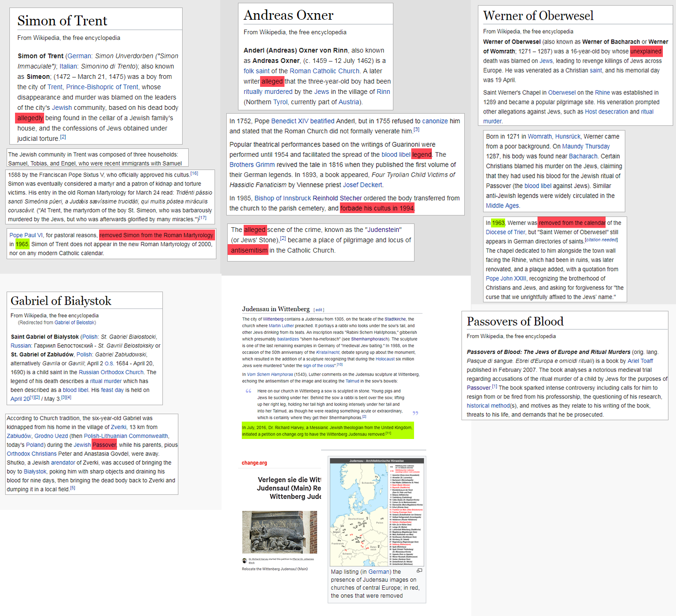The image size is (676, 616).
Task: Click the ritually murdered link in Andreas Oxner
Action: [268, 92]
